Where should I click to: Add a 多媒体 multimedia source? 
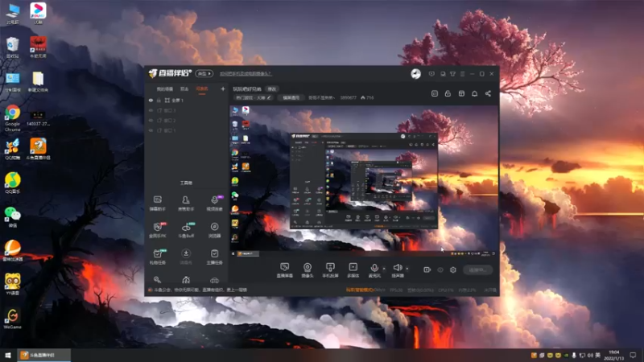coord(353,270)
